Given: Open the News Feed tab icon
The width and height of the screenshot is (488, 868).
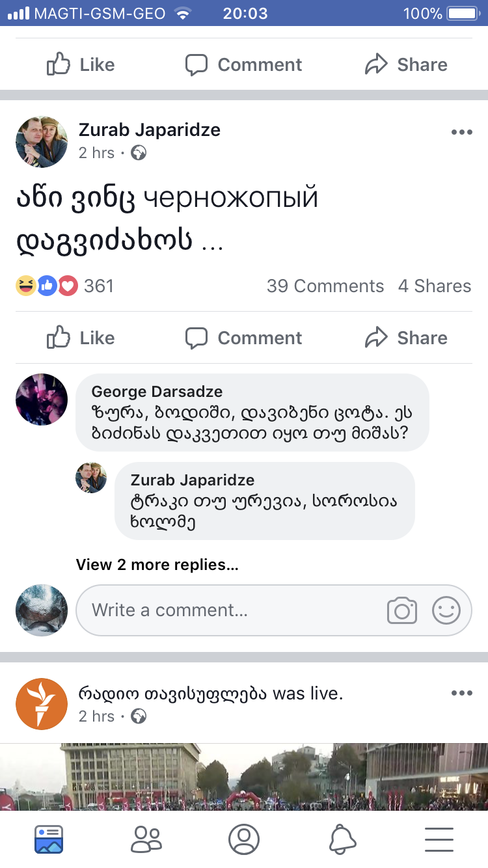Looking at the screenshot, I should pyautogui.click(x=49, y=839).
